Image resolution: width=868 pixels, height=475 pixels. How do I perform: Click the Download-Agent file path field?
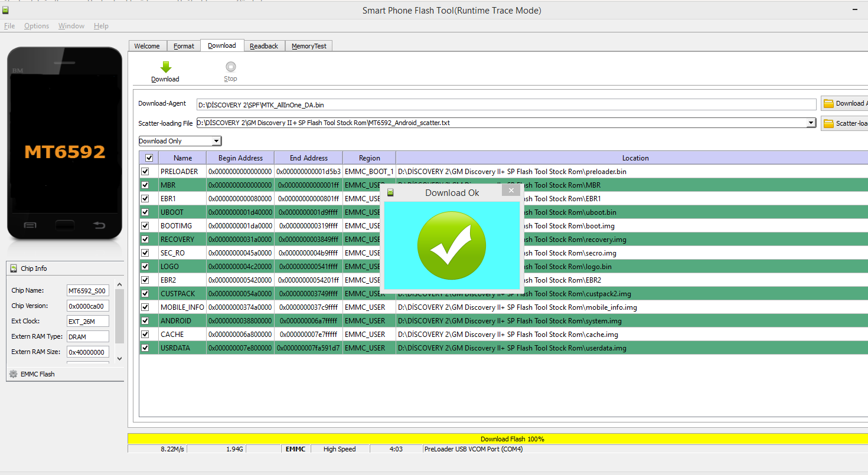pyautogui.click(x=505, y=104)
